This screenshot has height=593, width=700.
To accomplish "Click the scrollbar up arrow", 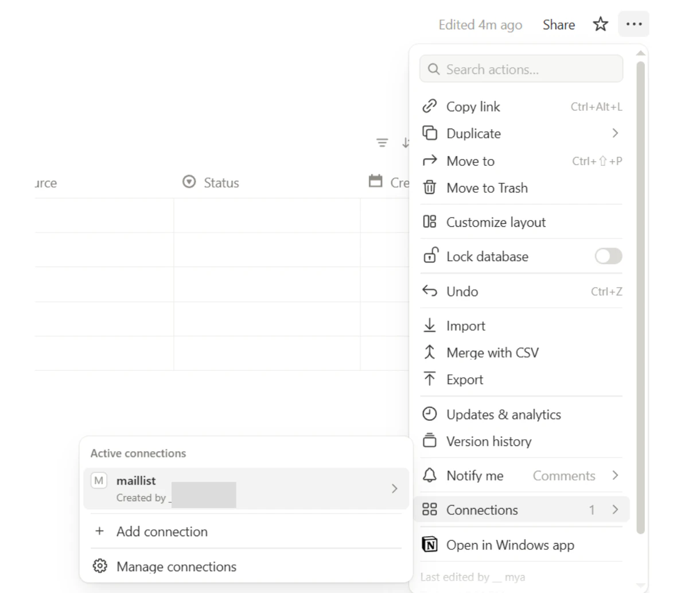I will [x=640, y=54].
